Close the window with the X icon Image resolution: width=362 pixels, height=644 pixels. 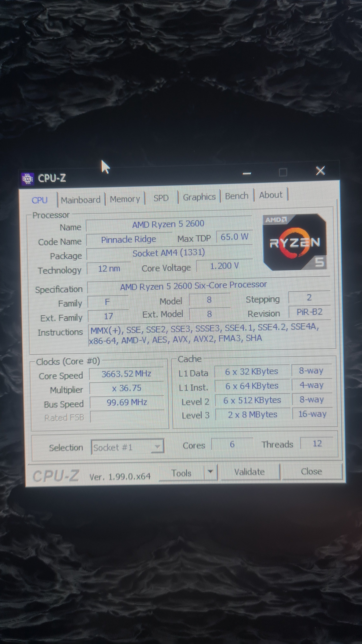tap(320, 171)
